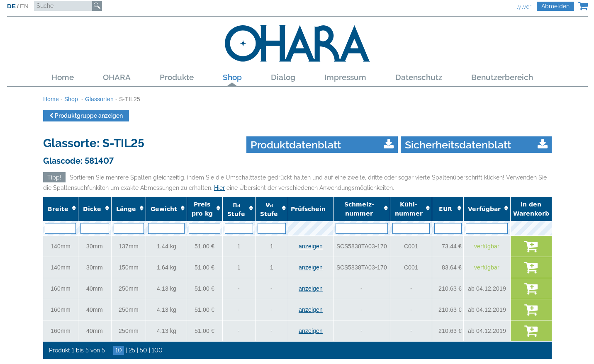The width and height of the screenshot is (594, 364).
Task: Click the EUR filter input
Action: pos(448,228)
